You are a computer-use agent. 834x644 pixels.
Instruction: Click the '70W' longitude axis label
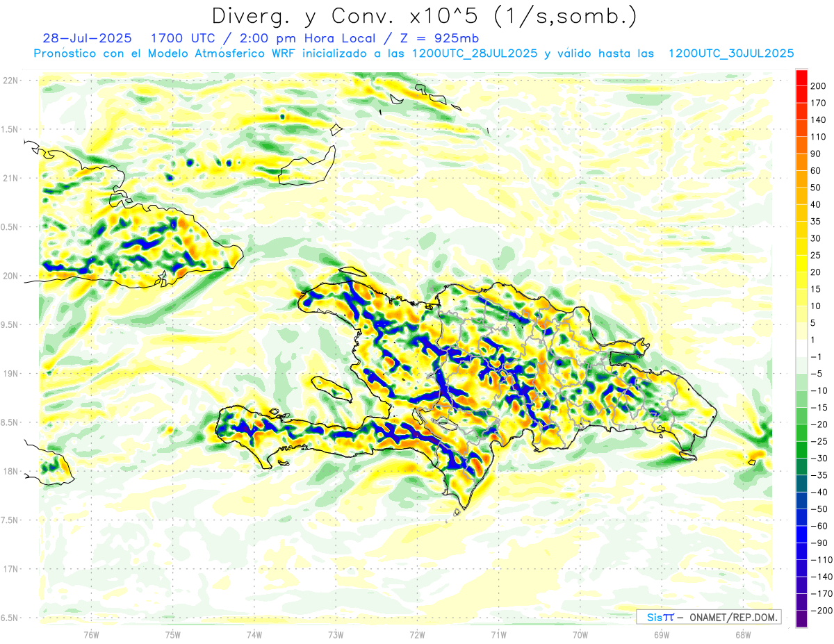pos(580,634)
